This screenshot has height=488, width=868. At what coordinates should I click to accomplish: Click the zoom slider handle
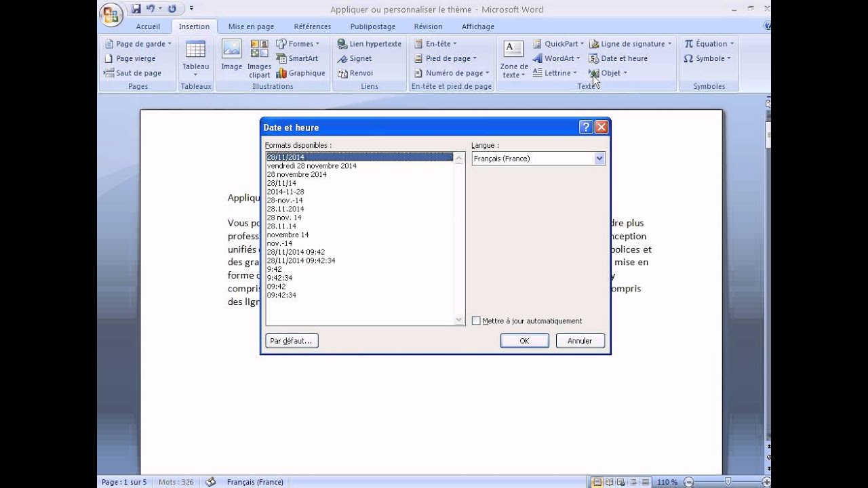(x=728, y=482)
